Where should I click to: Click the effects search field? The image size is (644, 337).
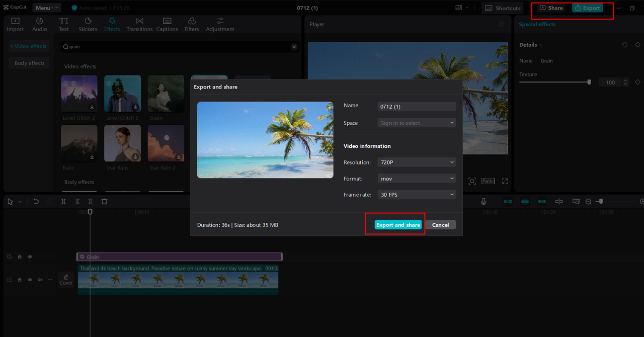[180, 47]
